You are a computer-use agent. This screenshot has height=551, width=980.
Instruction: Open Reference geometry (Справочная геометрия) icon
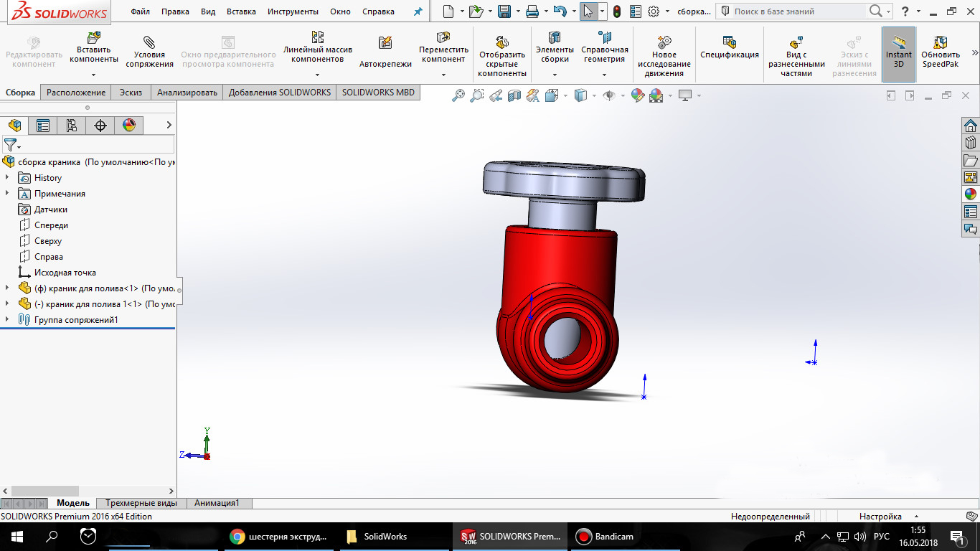click(x=605, y=37)
